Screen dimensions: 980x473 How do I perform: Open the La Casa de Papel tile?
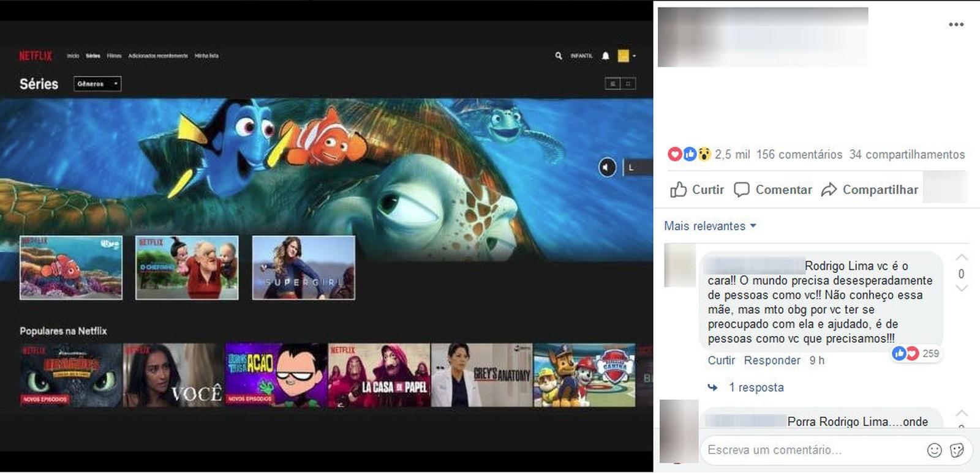tap(379, 375)
